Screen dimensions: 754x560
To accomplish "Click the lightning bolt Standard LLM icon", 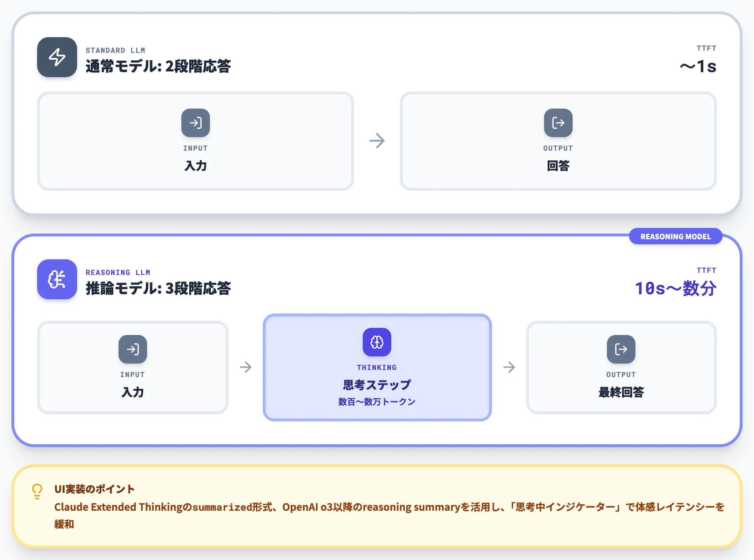I will click(57, 57).
